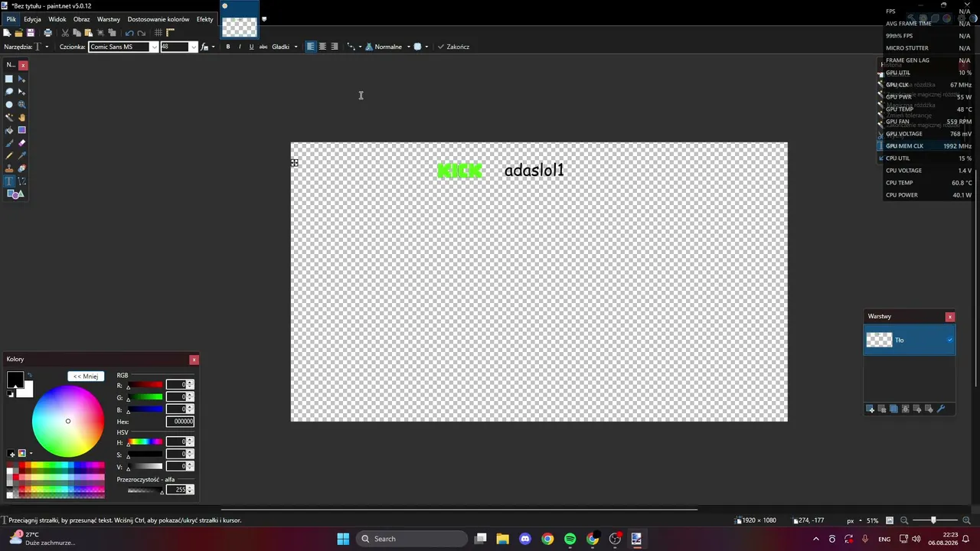This screenshot has height=551, width=980.
Task: Select the Ellipse Select tool
Action: [x=9, y=105]
